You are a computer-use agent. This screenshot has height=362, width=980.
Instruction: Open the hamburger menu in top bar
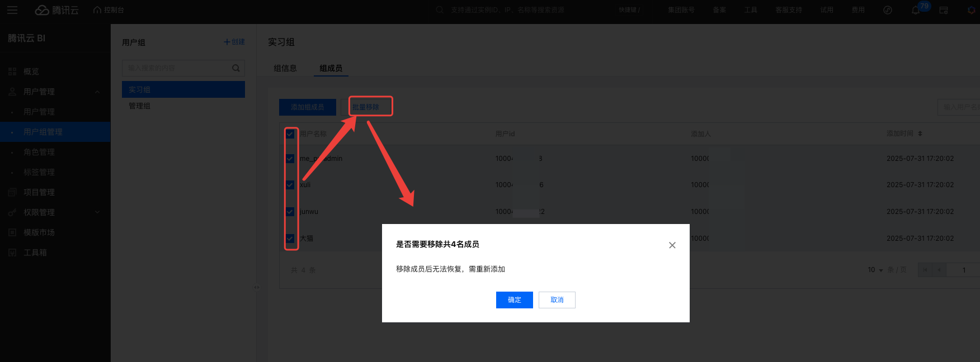coord(12,10)
